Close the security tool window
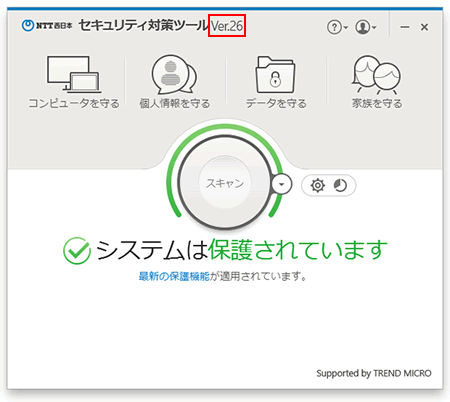The image size is (450, 402). (424, 27)
